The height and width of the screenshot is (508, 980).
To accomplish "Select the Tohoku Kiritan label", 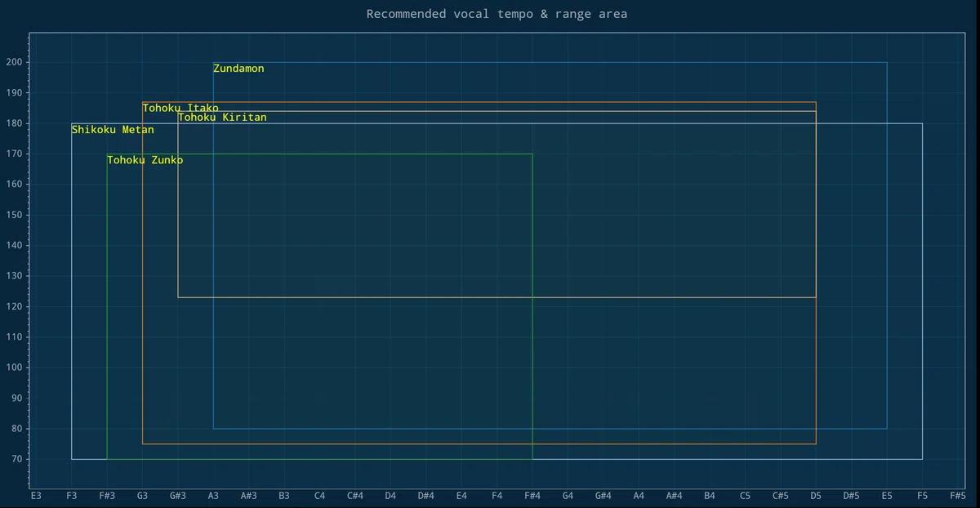I will point(222,118).
